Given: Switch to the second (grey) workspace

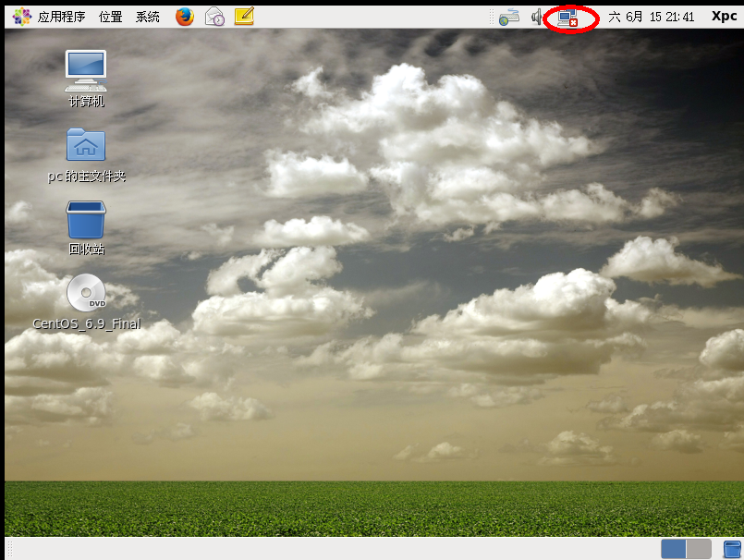Looking at the screenshot, I should click(699, 549).
